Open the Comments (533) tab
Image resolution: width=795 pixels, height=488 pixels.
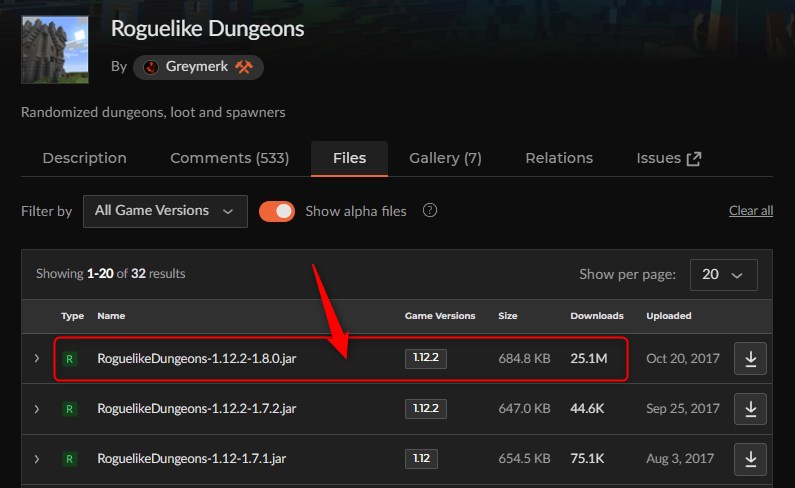pyautogui.click(x=230, y=158)
